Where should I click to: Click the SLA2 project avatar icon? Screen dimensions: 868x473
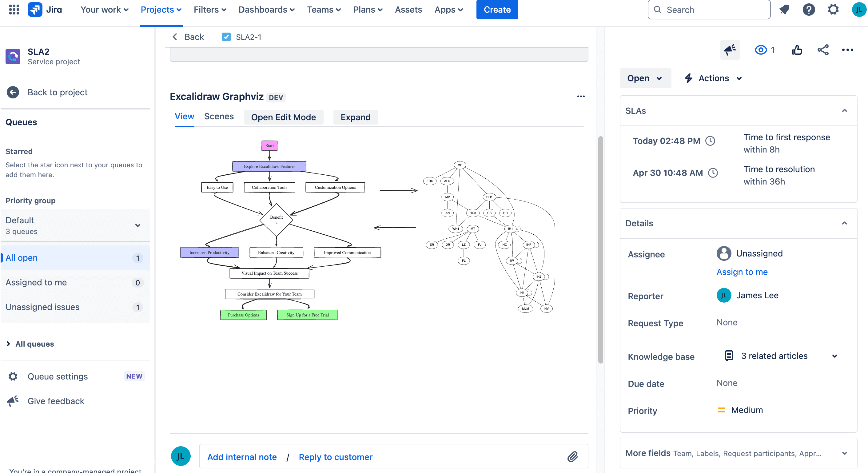13,56
